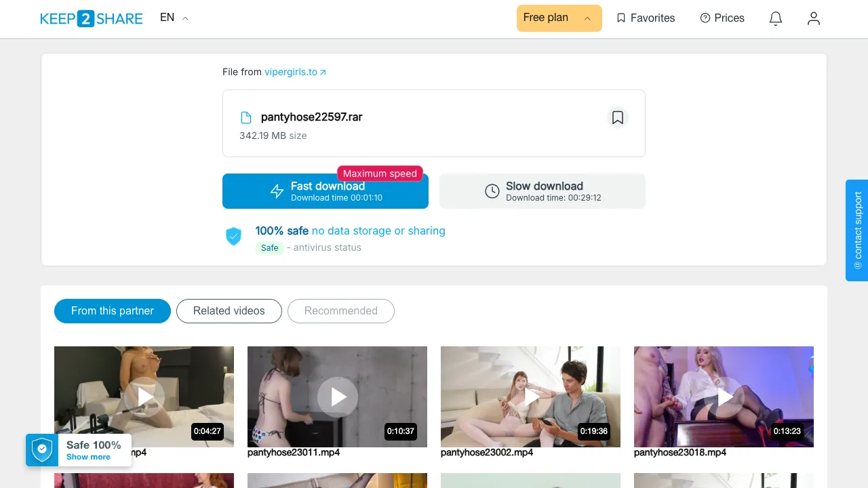Click the blue shield checkmark icon

(x=233, y=236)
